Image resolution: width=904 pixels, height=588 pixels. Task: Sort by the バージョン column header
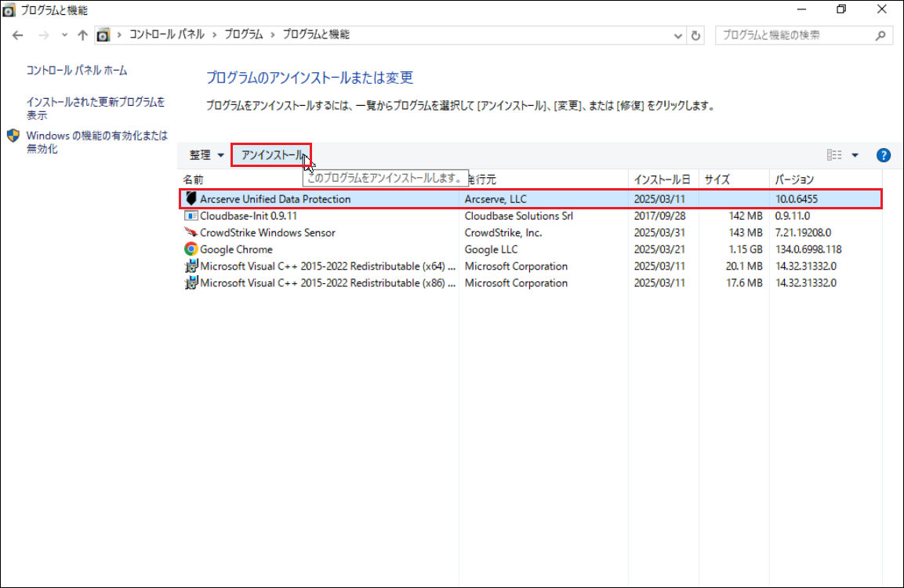(x=794, y=180)
